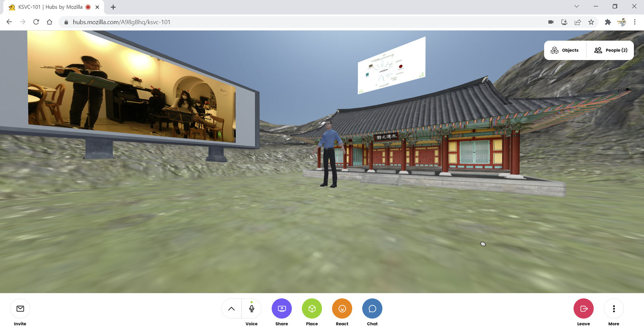Click the floating diagram image panel

391,65
